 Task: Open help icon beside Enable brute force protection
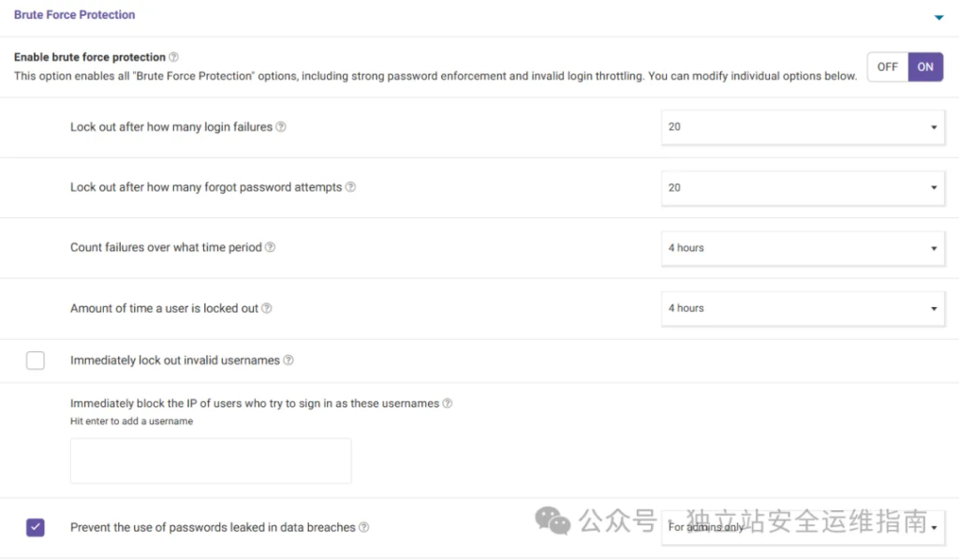click(173, 57)
